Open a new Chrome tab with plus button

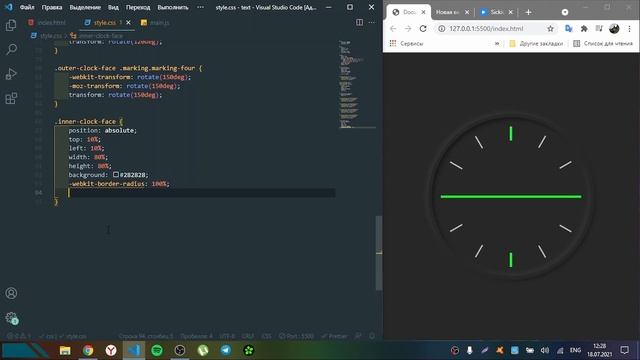pyautogui.click(x=528, y=12)
